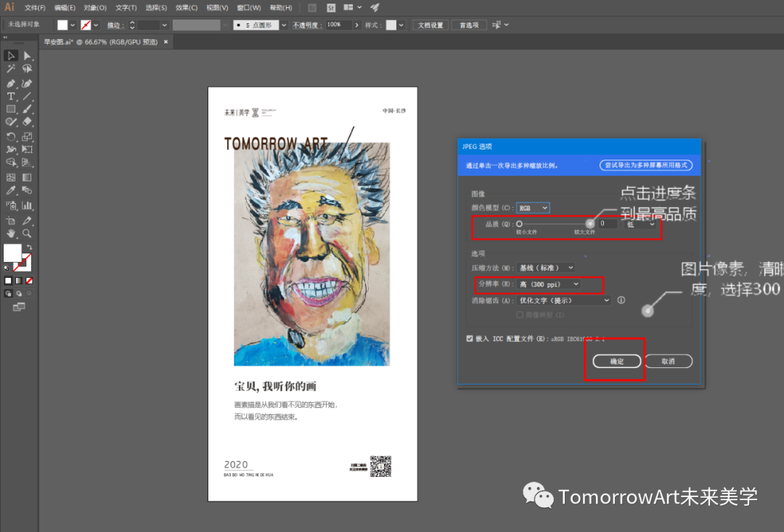Viewport: 784px width, 532px height.
Task: Select the Symbol Sprayer tool
Action: tap(11, 205)
